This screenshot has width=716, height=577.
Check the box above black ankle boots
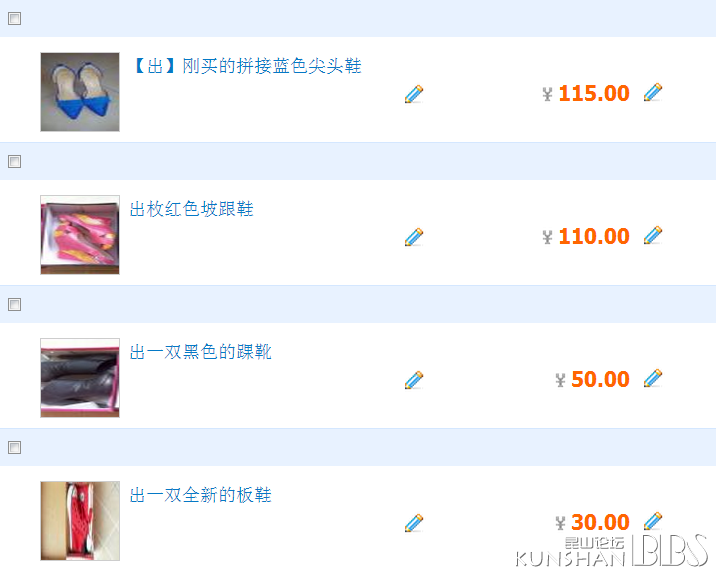15,304
